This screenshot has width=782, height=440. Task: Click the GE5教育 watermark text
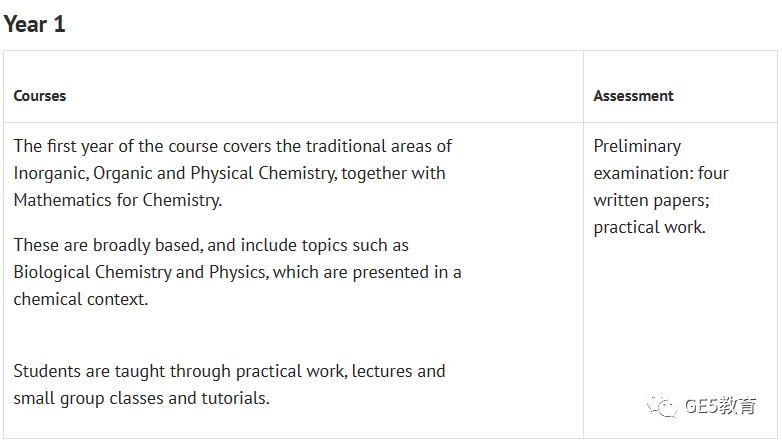720,406
